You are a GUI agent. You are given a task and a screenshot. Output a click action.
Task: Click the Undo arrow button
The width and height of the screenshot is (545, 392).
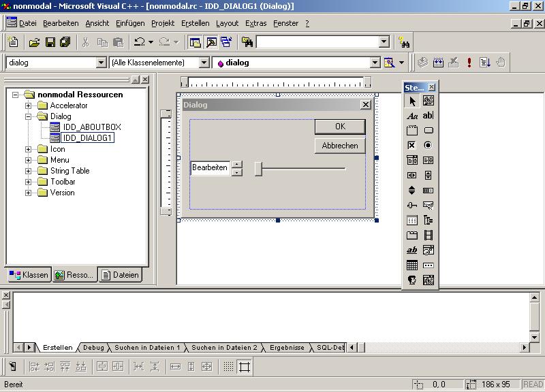click(x=140, y=42)
